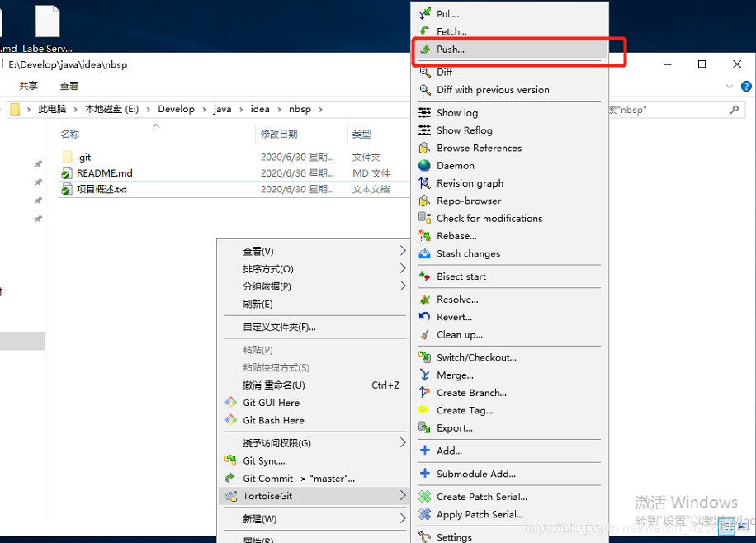This screenshot has width=756, height=543.
Task: Click the Revert undo icon
Action: tap(425, 317)
